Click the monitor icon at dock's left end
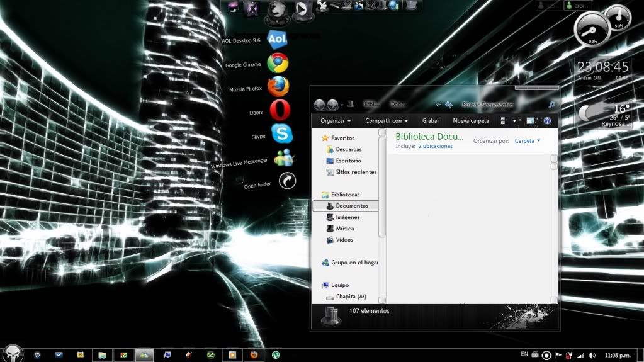644x362 pixels. (x=234, y=6)
